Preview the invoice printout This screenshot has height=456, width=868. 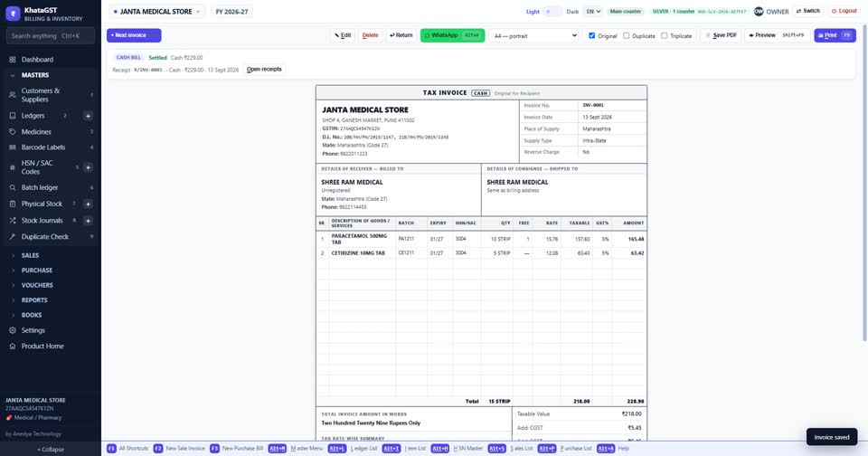tap(776, 35)
